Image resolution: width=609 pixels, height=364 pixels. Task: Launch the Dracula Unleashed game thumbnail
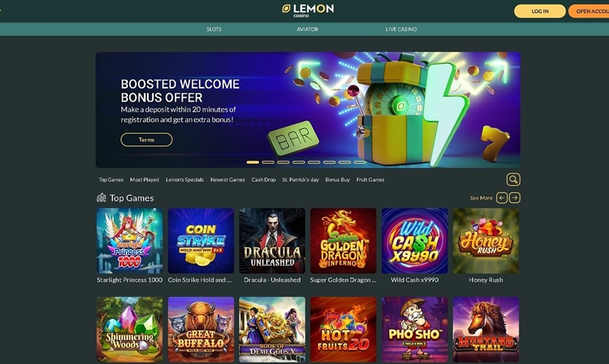[272, 241]
